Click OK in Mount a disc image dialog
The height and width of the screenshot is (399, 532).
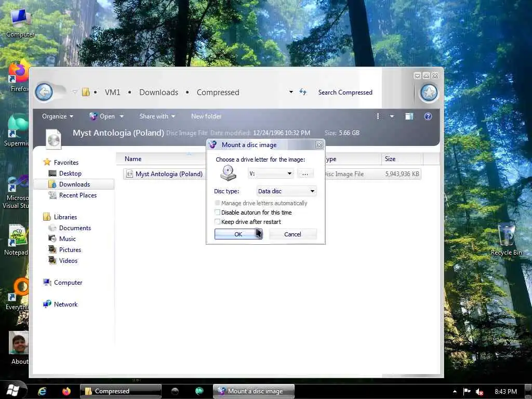(238, 234)
